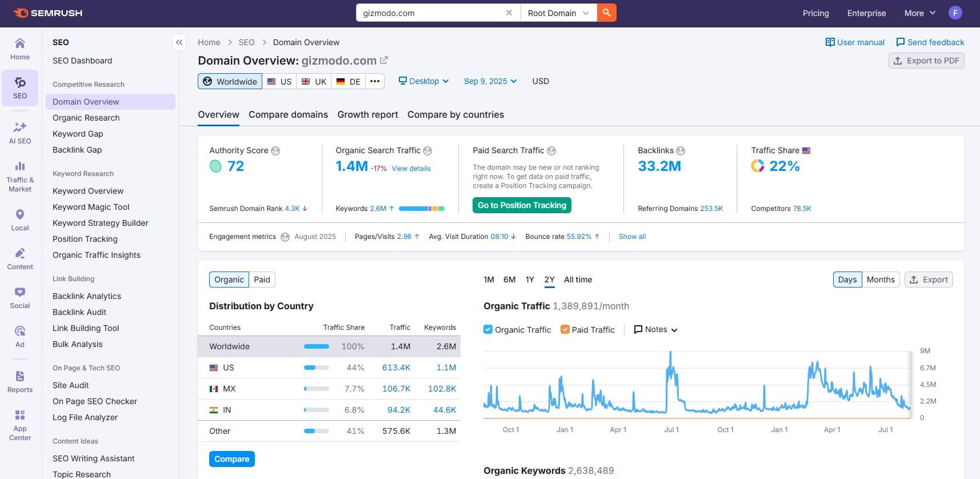Switch to Compare by countries tab
Viewport: 980px width, 479px height.
coord(455,114)
